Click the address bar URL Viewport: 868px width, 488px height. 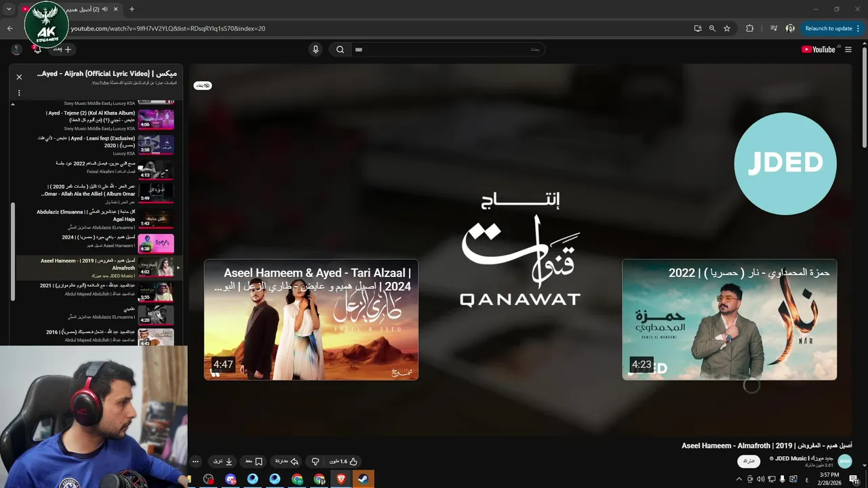click(167, 28)
